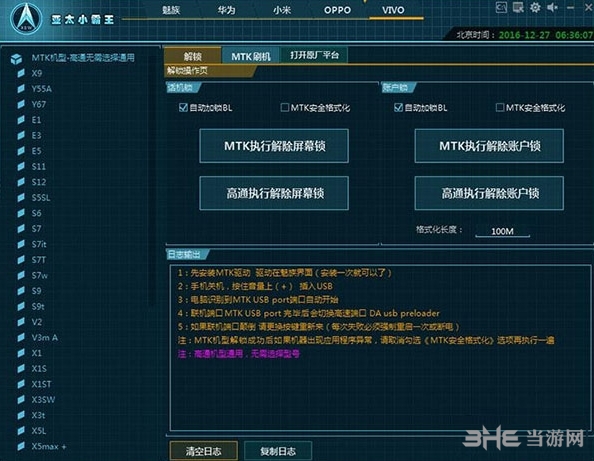Screen dimensions: 594x461
Task: Toggle 自动加锁BL under the screen lock section
Action: coord(183,108)
